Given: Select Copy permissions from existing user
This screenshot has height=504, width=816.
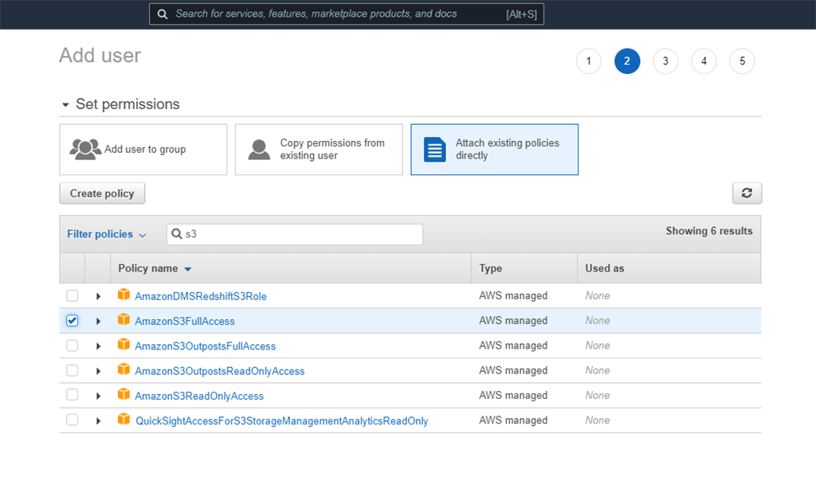Looking at the screenshot, I should pos(318,149).
